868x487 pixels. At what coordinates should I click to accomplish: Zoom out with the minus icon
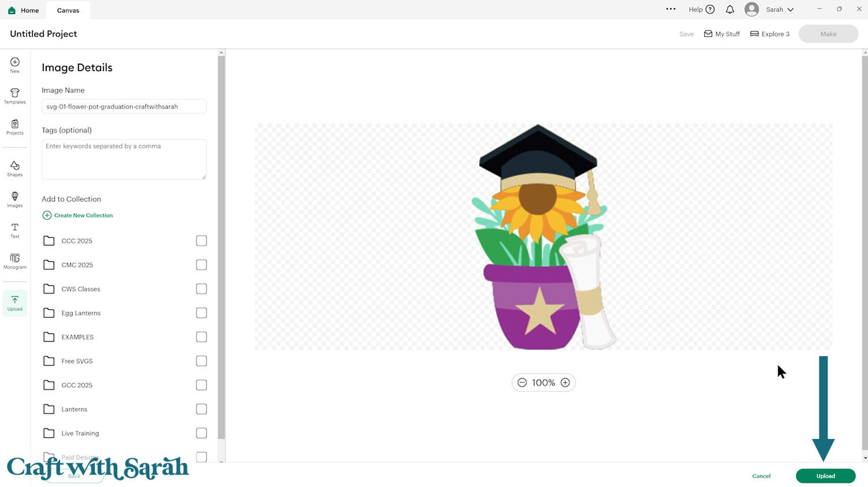tap(522, 383)
